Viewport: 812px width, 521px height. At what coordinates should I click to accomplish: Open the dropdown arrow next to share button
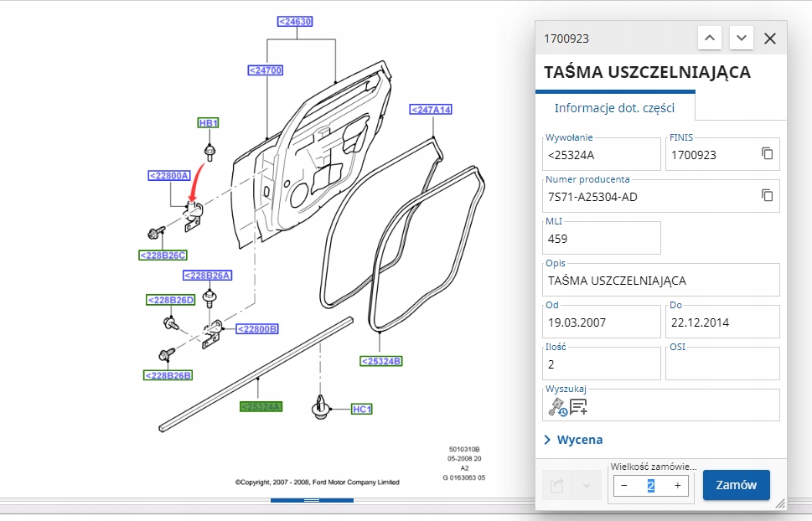[587, 485]
